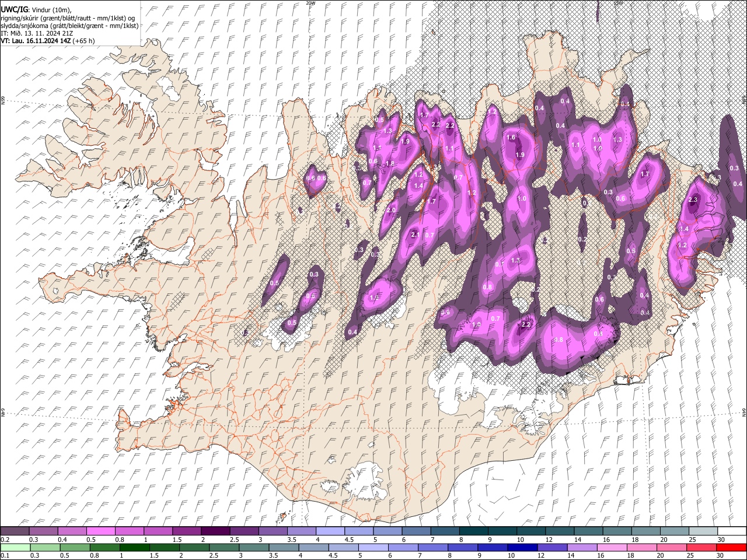This screenshot has width=747, height=560.
Task: Select the 1–1.5 darkest green swatch, lower row
Action: [x=134, y=547]
